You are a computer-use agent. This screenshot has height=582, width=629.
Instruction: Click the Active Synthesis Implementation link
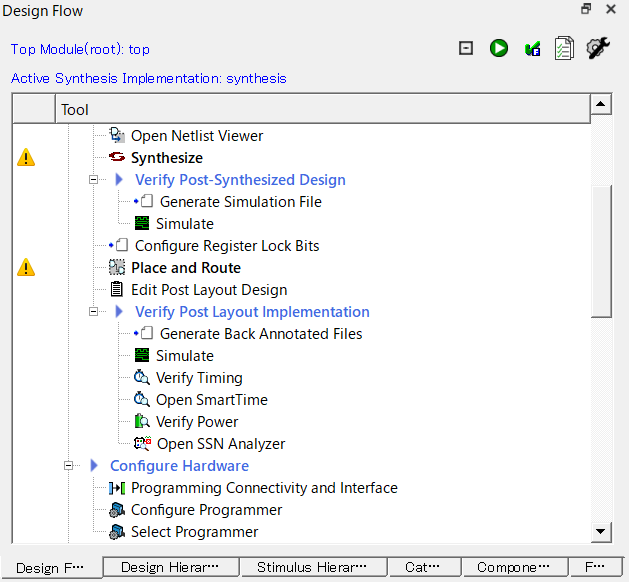149,78
